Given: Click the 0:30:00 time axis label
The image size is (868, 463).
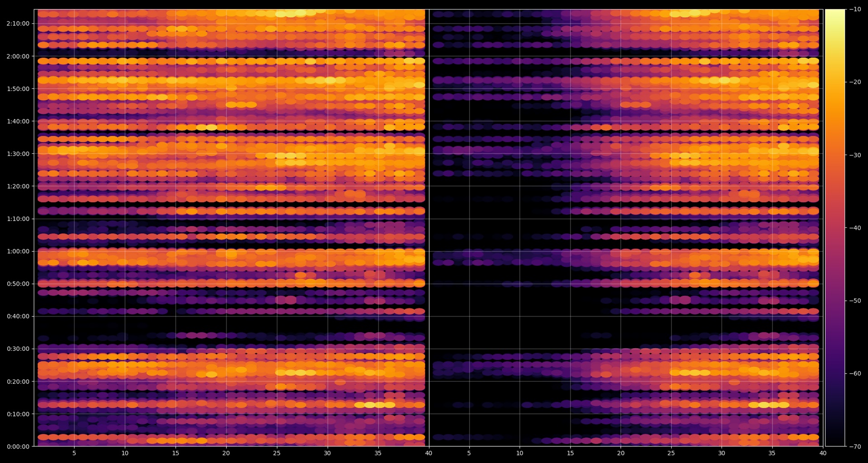Looking at the screenshot, I should (18, 349).
